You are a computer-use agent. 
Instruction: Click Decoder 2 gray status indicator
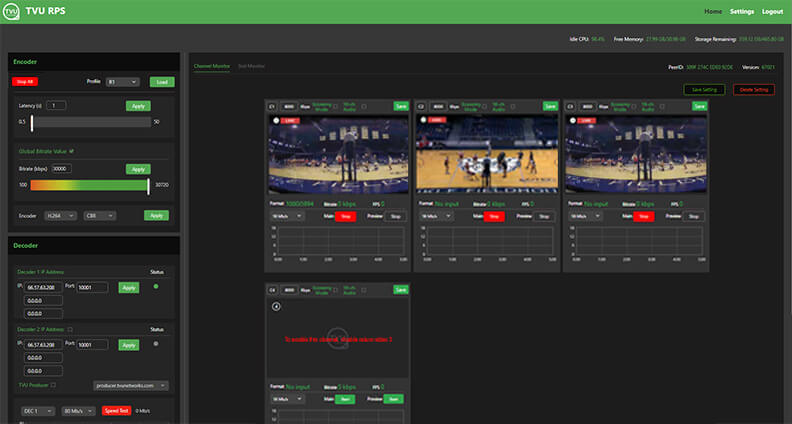point(156,344)
